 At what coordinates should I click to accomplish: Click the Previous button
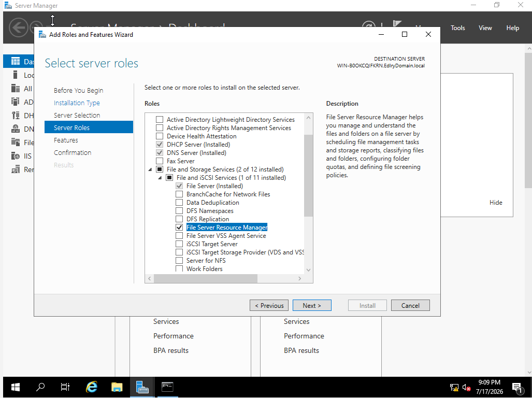269,305
